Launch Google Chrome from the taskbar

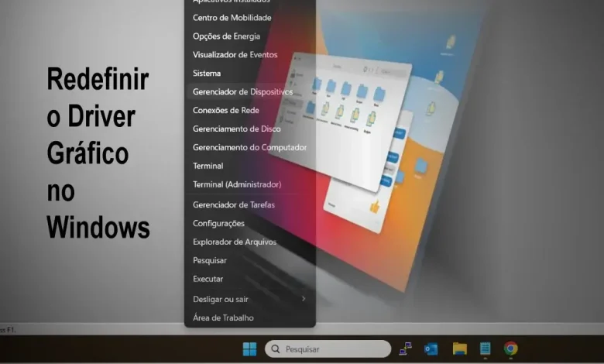[511, 349]
